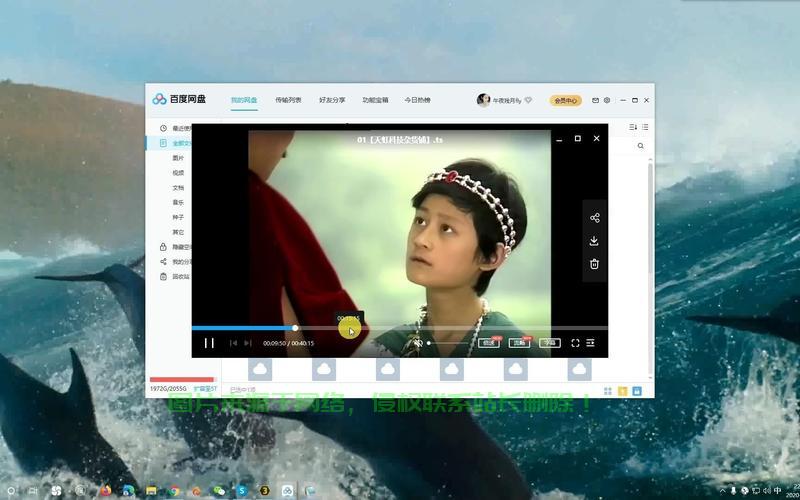Select 视频 category in sidebar
Image resolution: width=800 pixels, height=500 pixels.
[178, 173]
